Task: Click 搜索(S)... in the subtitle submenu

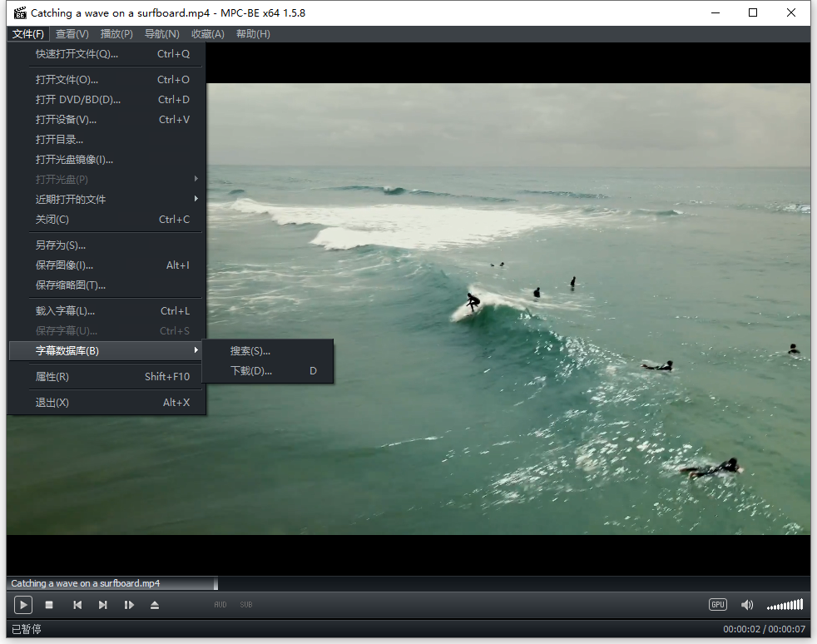Action: point(267,351)
